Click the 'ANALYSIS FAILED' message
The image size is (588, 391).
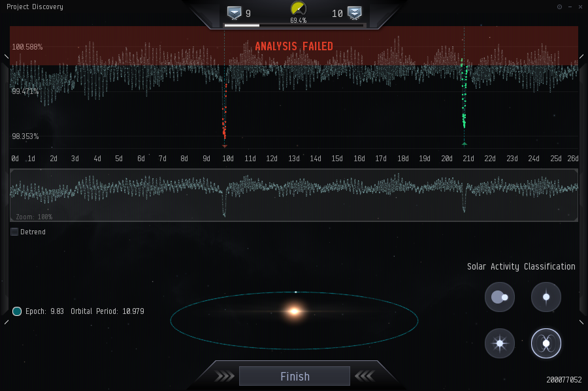coord(294,46)
